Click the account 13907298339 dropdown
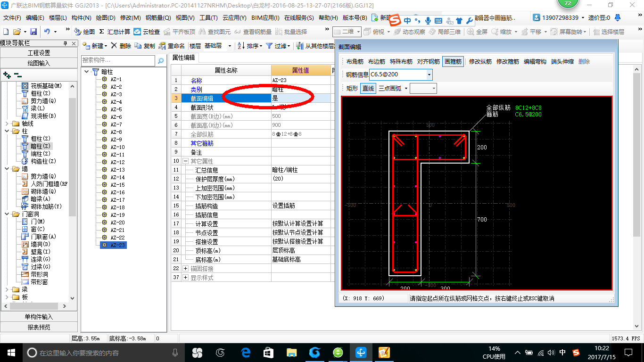The height and width of the screenshot is (362, 644). pyautogui.click(x=559, y=18)
